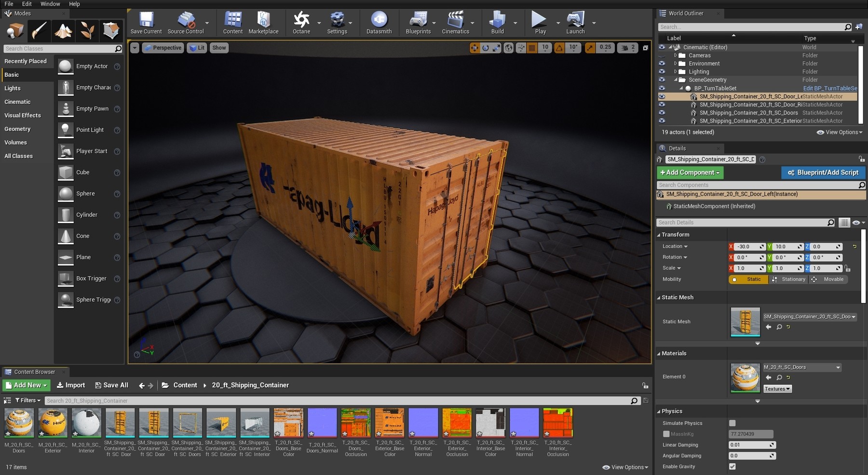868x475 pixels.
Task: Enable the Simulate Physics checkbox
Action: 732,423
